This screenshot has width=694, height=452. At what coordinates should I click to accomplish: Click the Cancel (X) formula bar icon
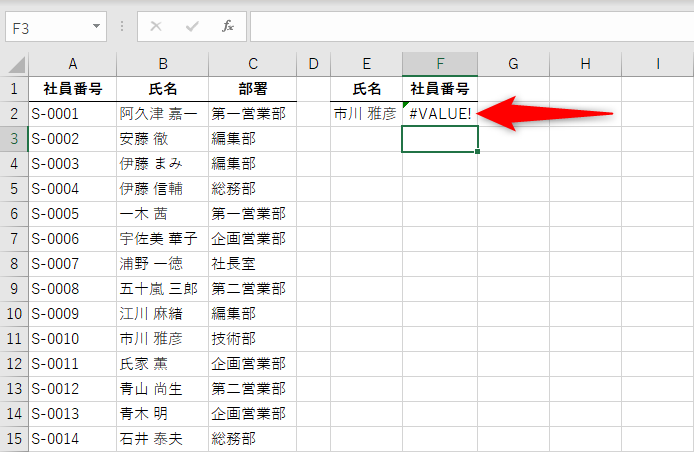(x=156, y=27)
